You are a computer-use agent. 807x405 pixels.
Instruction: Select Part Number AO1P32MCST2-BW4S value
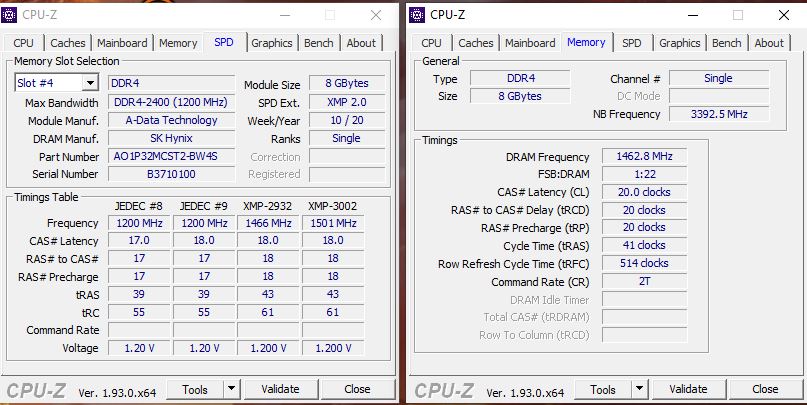tap(171, 156)
